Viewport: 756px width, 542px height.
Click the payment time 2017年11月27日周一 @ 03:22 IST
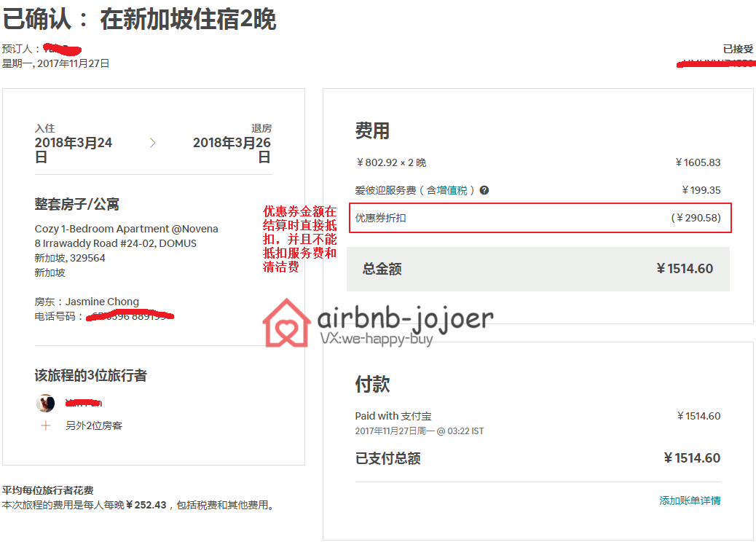420,431
